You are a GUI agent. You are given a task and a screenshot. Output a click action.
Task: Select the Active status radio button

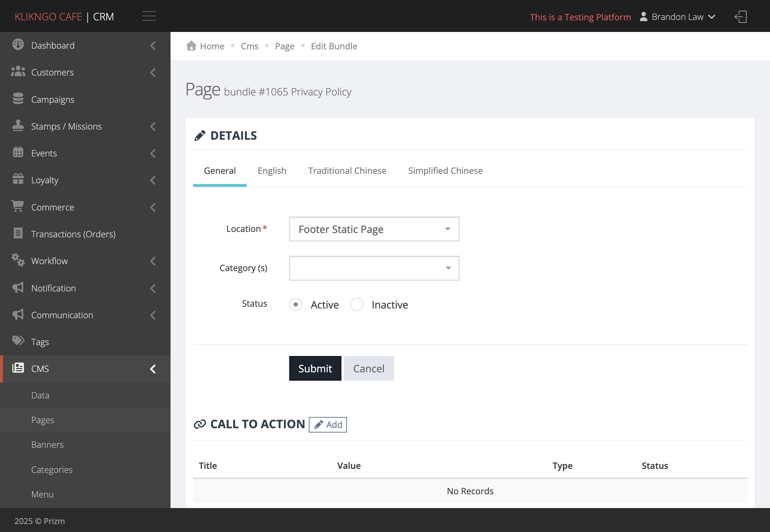(296, 304)
